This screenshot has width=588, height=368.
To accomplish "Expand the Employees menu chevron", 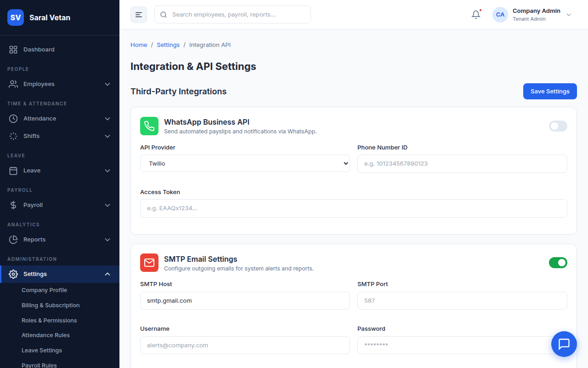I will pyautogui.click(x=107, y=84).
